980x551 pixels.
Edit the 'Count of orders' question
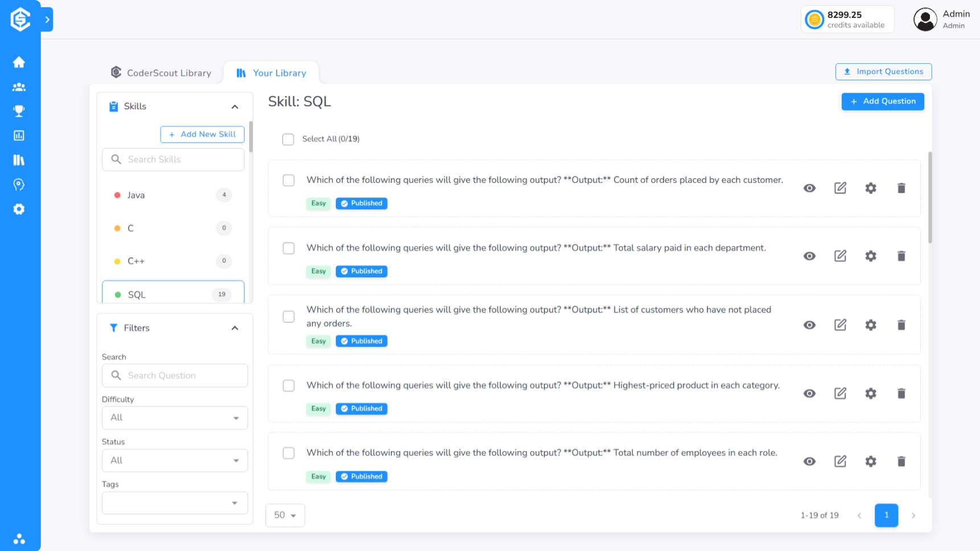pyautogui.click(x=840, y=188)
